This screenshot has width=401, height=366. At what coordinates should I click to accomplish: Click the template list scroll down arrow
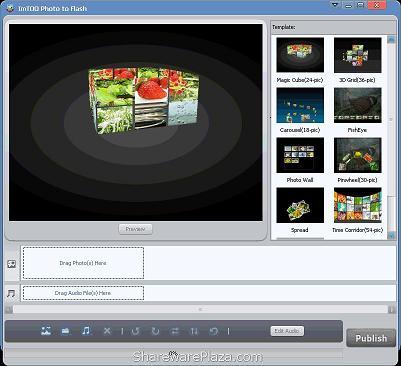[x=391, y=235]
